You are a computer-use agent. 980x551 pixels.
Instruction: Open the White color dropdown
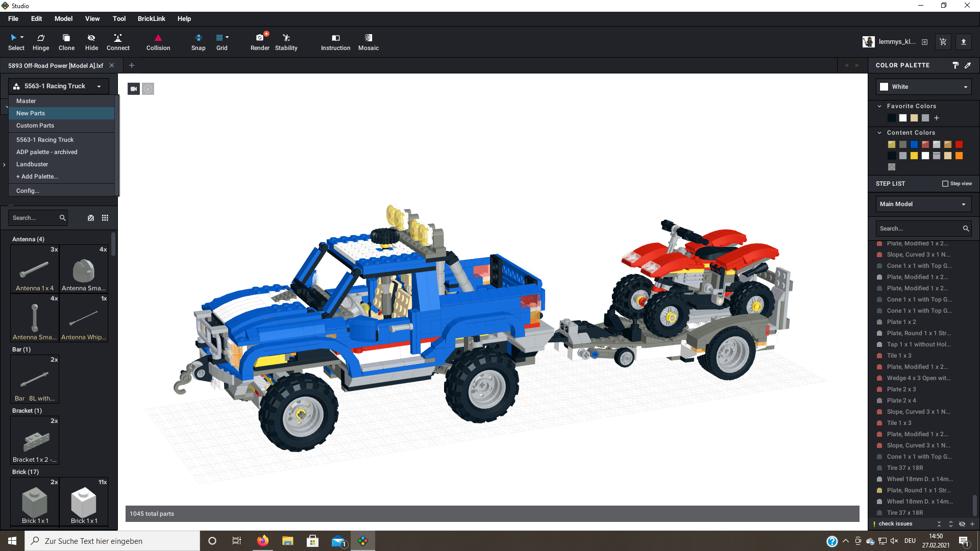pos(924,87)
